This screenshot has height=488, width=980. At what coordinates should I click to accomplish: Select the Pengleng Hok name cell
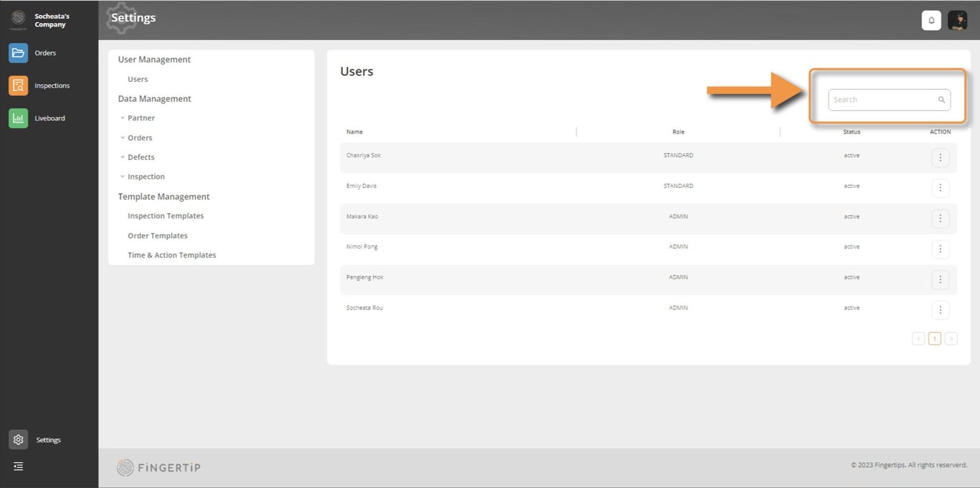tap(364, 278)
